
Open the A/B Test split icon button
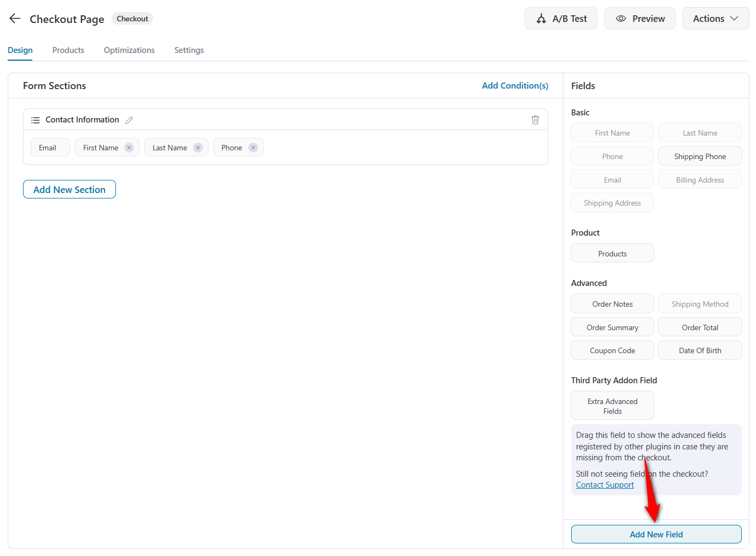(542, 18)
